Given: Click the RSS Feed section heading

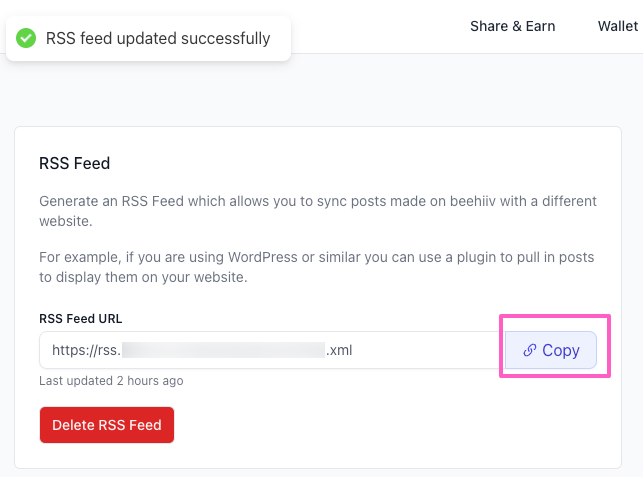Looking at the screenshot, I should coord(74,163).
